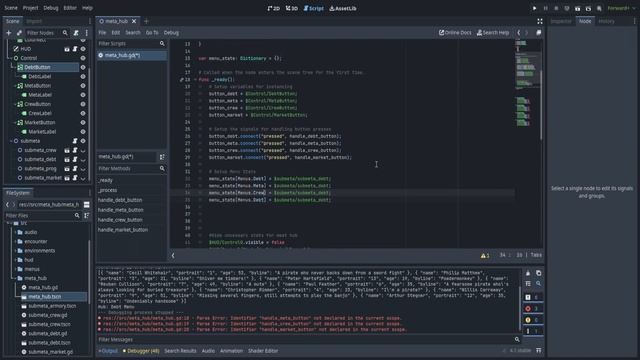Switch to the 2D workspace
This screenshot has width=640, height=360.
pyautogui.click(x=273, y=8)
